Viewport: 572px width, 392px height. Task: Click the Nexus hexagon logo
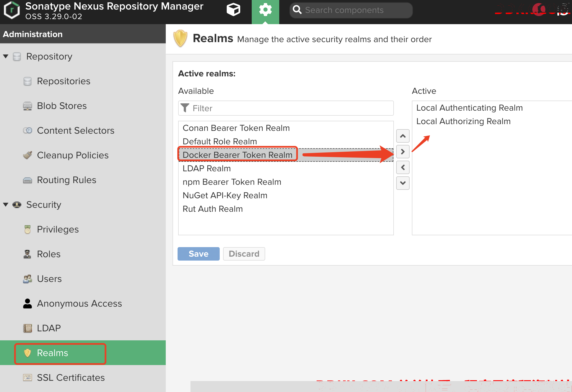coord(12,10)
